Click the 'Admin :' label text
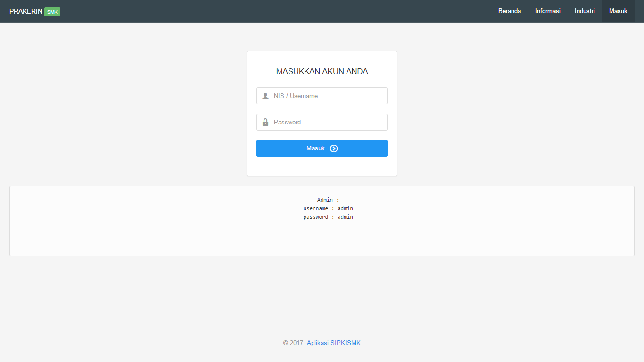This screenshot has width=644, height=362. 328,200
